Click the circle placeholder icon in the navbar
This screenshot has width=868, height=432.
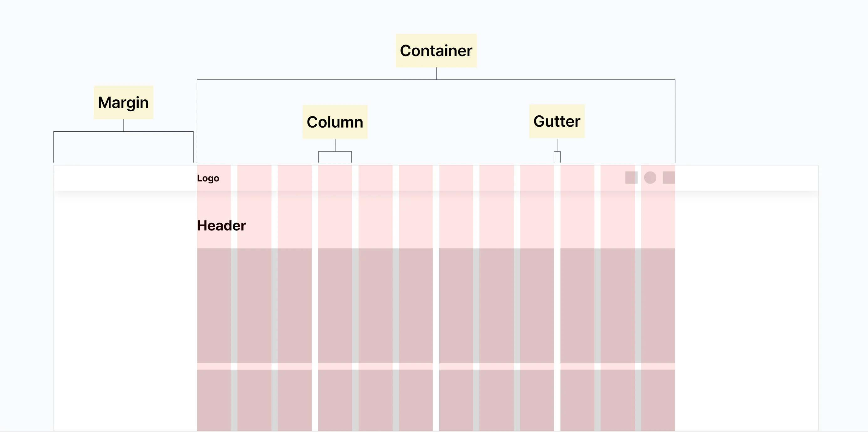[x=650, y=178]
